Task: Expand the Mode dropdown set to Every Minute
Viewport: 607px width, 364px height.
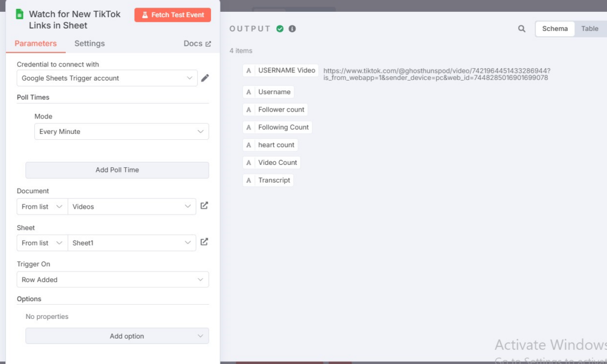Action: (x=122, y=132)
